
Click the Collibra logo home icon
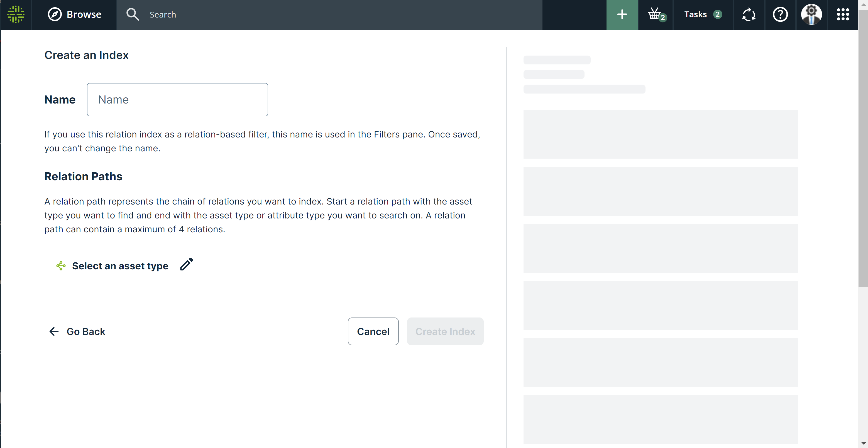[x=16, y=14]
